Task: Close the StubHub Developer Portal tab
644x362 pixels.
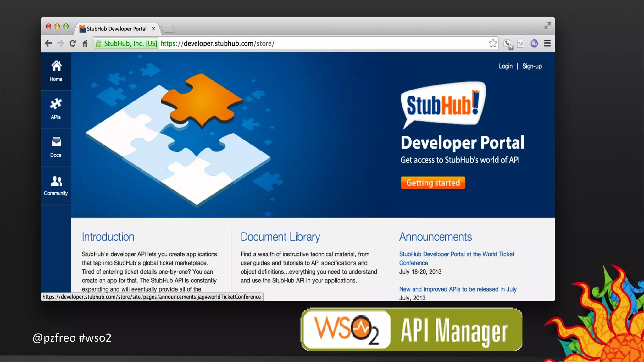Action: (x=153, y=29)
